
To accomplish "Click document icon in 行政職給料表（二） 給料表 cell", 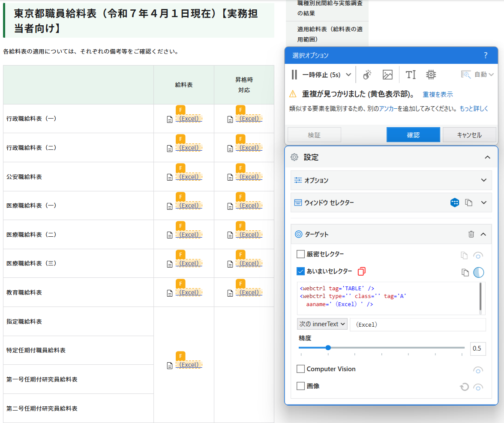I will click(x=170, y=149).
